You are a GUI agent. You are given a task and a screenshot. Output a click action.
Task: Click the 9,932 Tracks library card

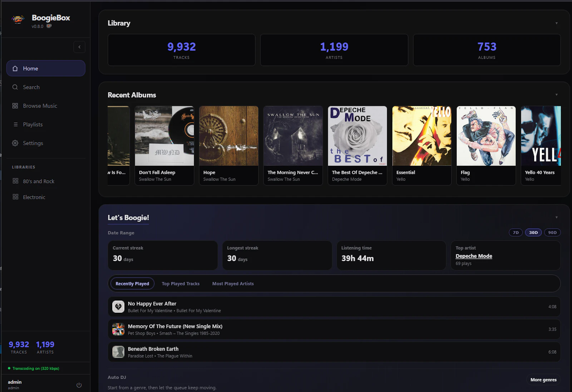tap(182, 50)
